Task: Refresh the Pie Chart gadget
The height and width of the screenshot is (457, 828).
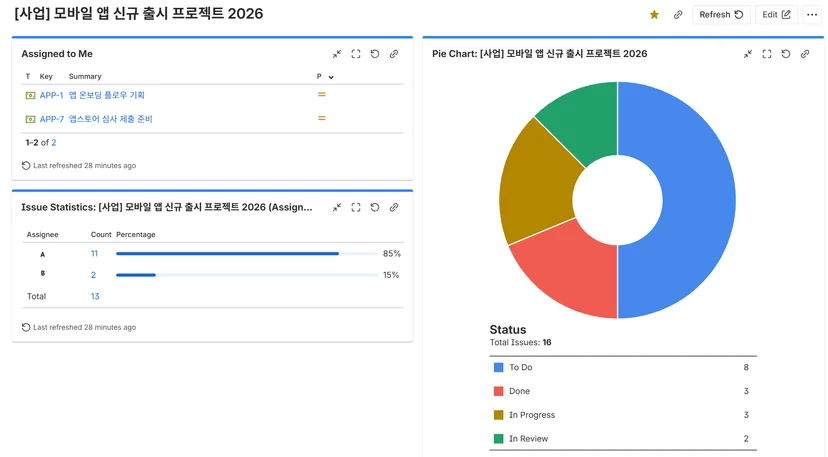Action: [786, 54]
